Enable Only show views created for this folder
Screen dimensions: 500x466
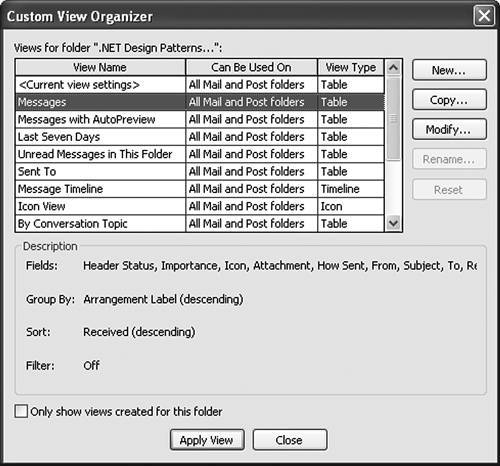21,411
